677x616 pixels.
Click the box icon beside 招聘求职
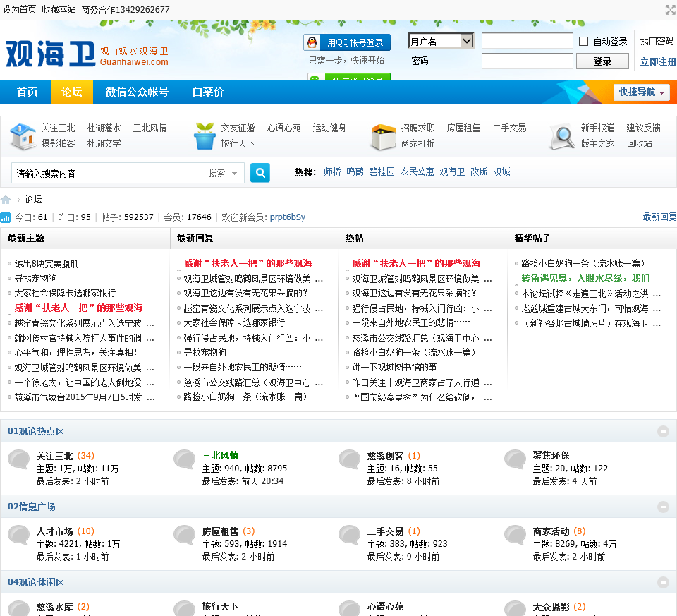pyautogui.click(x=383, y=136)
